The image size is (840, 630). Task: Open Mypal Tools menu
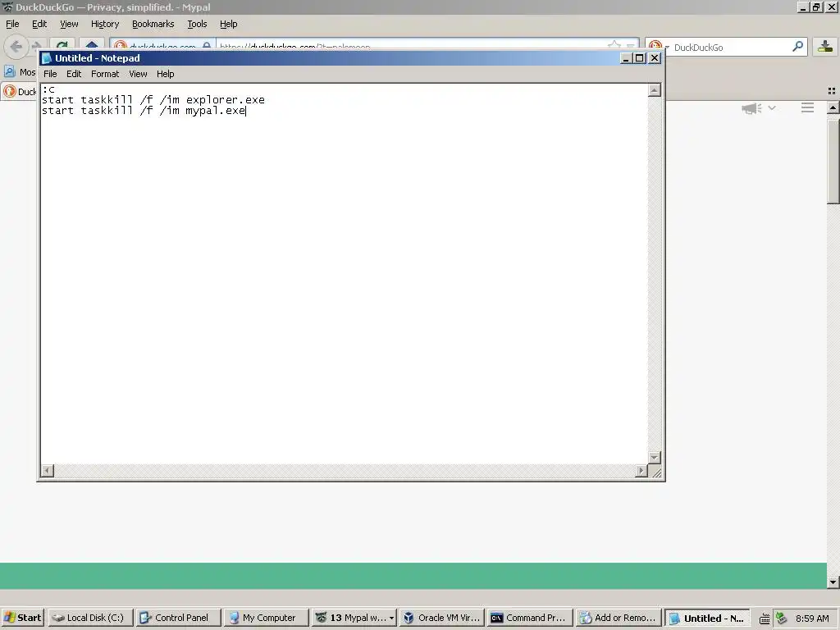click(197, 24)
